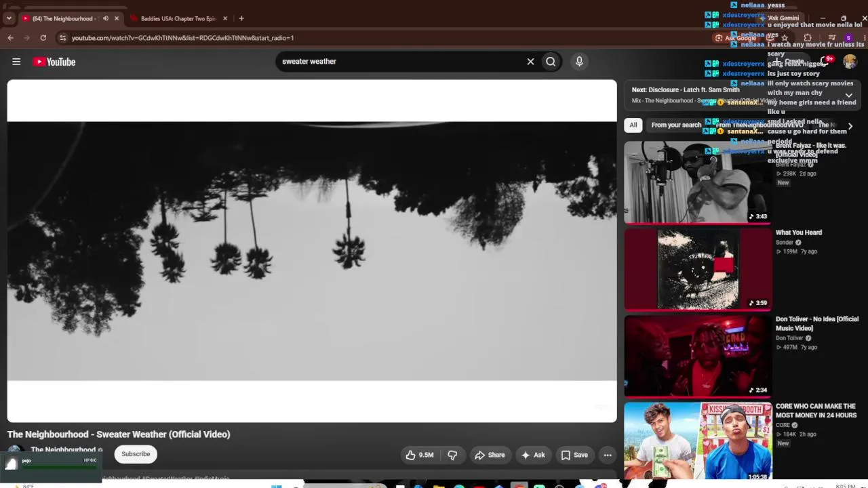Select the From your search chip
This screenshot has width=868, height=488.
pos(676,125)
